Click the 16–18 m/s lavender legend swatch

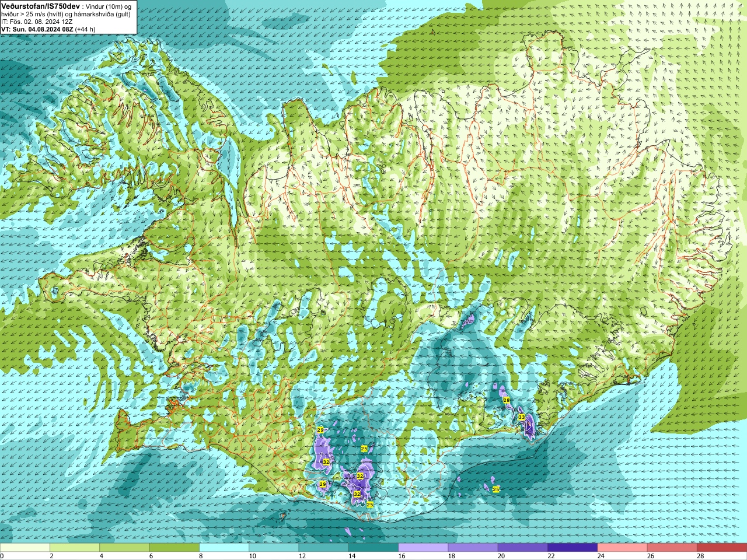(x=423, y=548)
